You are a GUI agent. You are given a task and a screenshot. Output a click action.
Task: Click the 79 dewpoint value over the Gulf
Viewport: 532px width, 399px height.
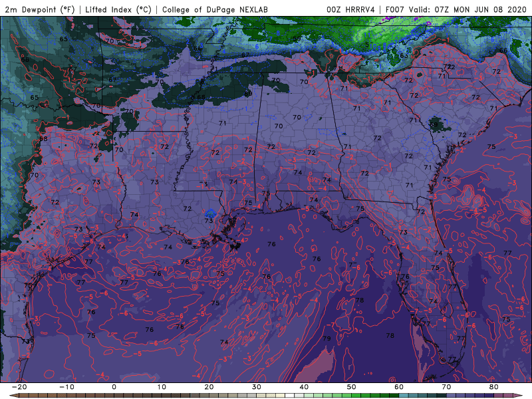click(x=327, y=338)
